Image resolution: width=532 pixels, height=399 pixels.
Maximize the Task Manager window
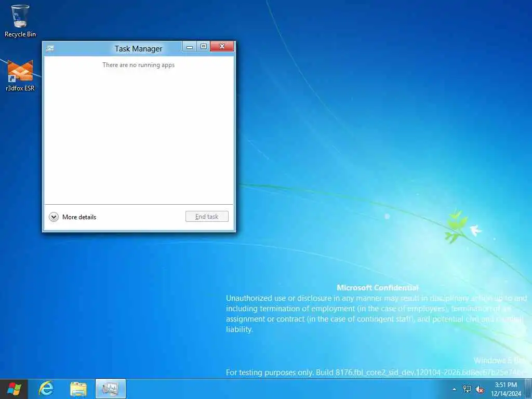pyautogui.click(x=204, y=46)
